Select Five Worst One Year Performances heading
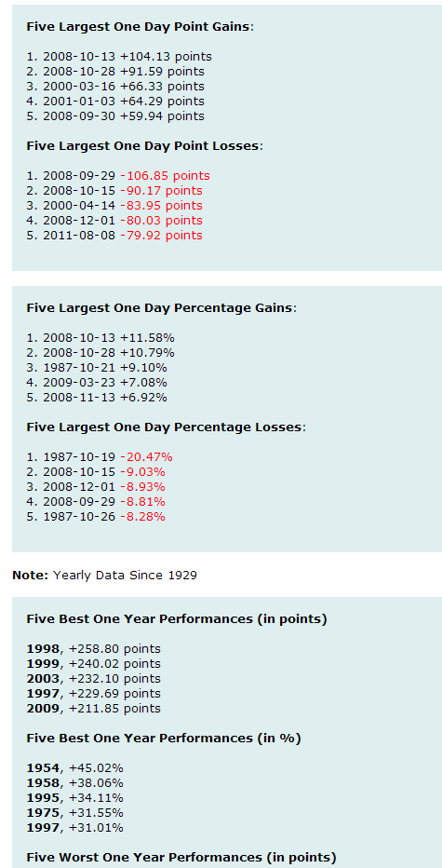The width and height of the screenshot is (442, 868). (181, 858)
